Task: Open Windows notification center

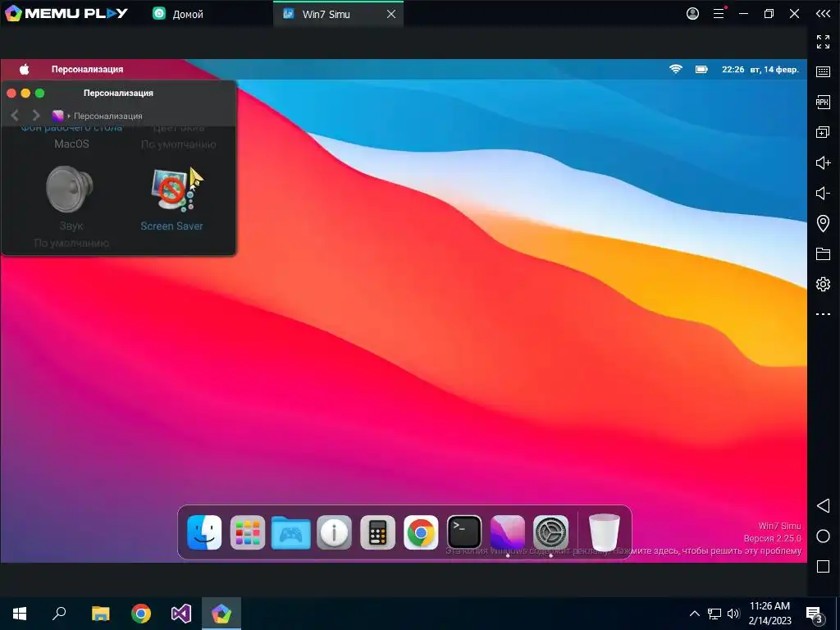Action: 814,614
